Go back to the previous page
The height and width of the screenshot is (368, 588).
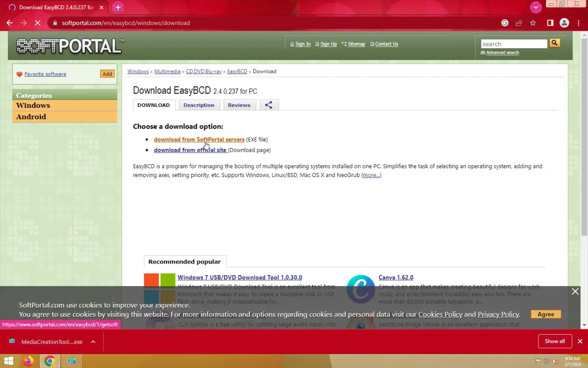(9, 23)
